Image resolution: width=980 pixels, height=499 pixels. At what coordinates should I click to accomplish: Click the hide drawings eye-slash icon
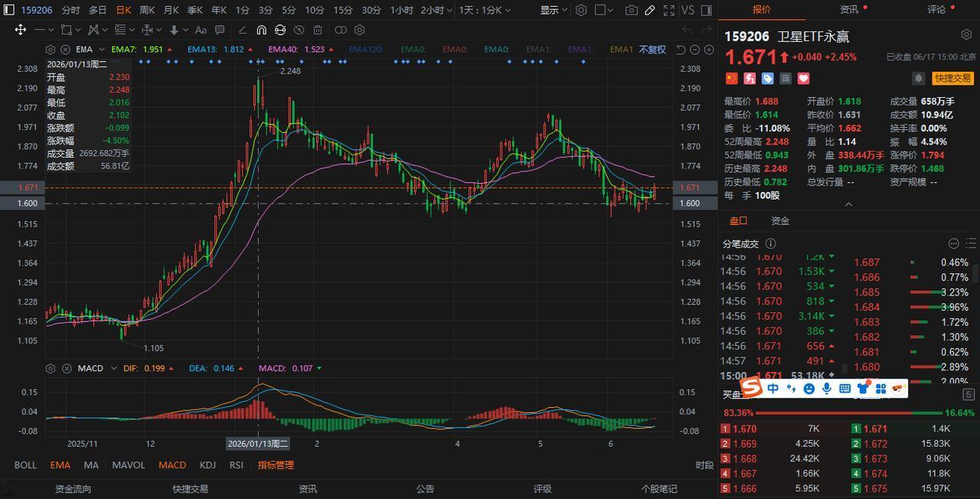click(299, 30)
